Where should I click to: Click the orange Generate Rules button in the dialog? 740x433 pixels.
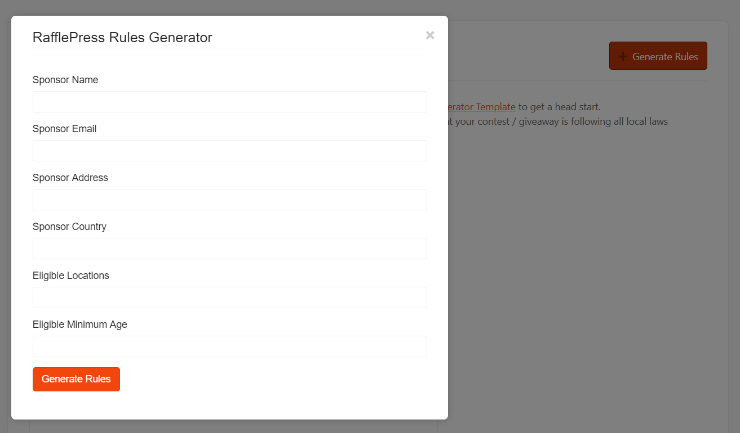point(76,379)
